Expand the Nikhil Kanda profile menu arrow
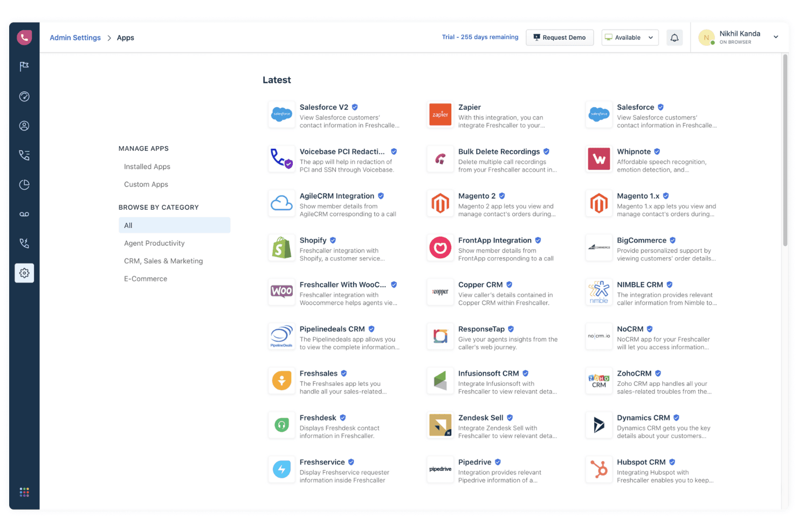This screenshot has height=532, width=798. [x=776, y=37]
